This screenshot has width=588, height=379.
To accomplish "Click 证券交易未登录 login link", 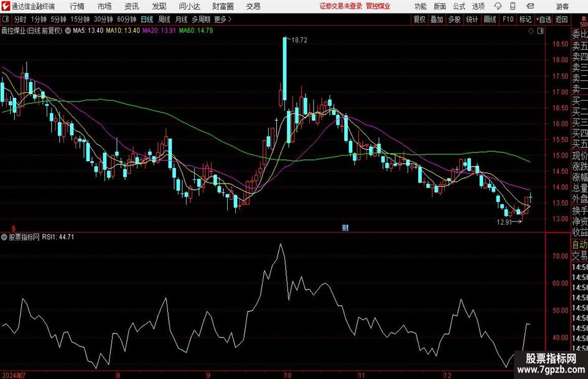I will click(x=341, y=6).
